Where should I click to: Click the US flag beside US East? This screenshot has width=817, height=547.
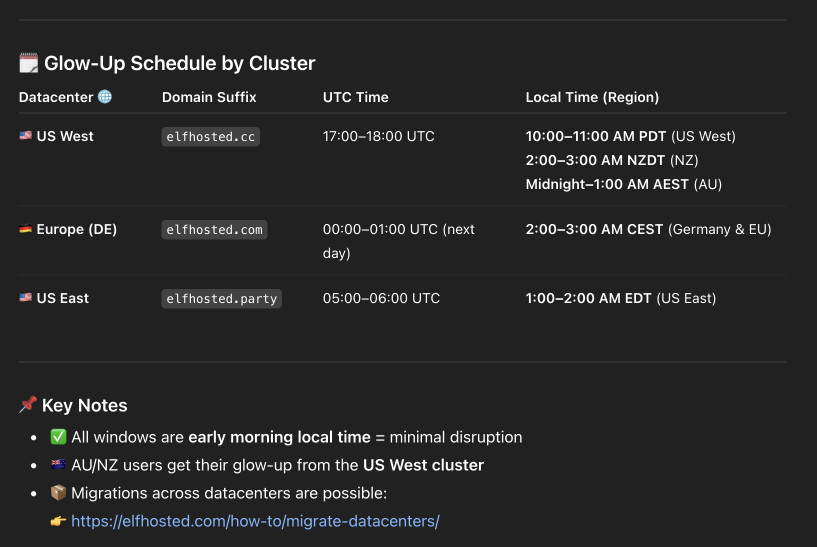tap(26, 297)
